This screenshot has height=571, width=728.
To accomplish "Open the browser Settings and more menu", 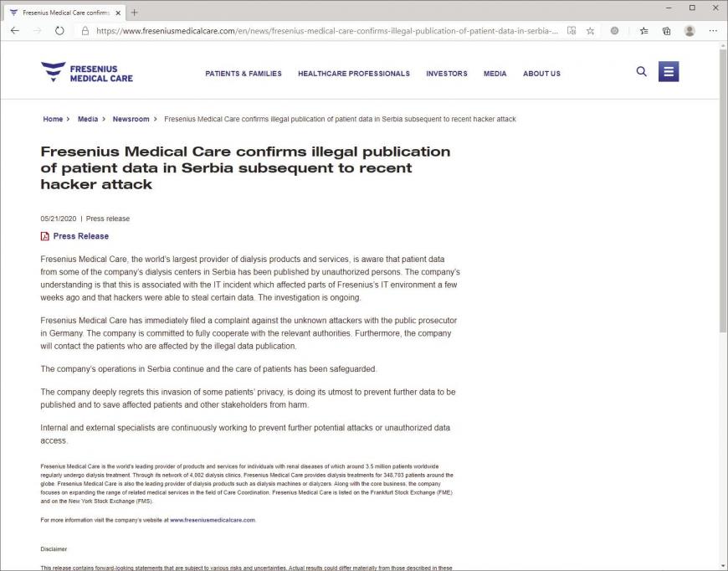I will pyautogui.click(x=713, y=31).
